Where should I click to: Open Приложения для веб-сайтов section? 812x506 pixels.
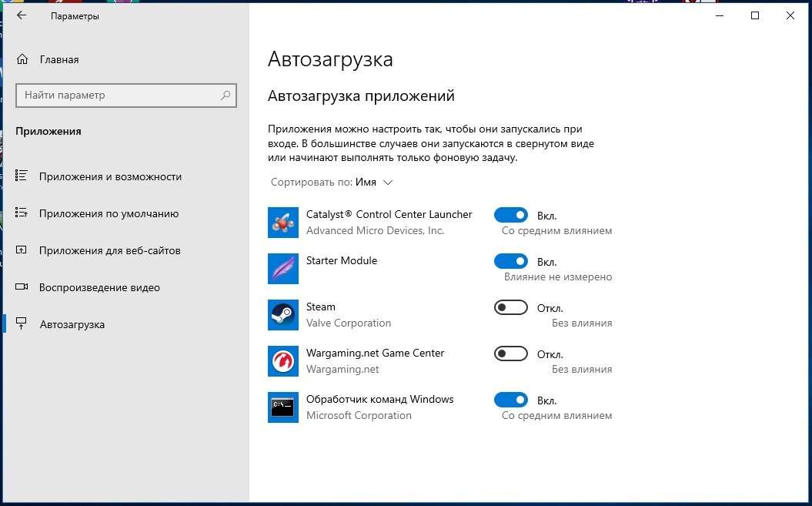(x=110, y=250)
